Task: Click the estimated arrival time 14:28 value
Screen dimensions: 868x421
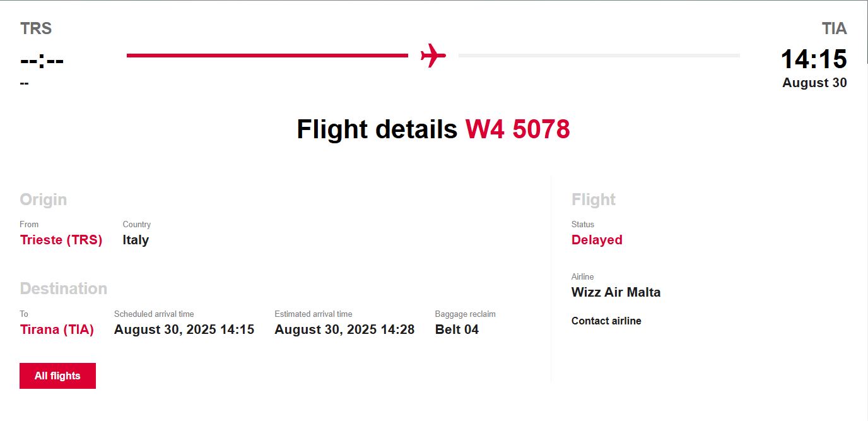Action: point(344,329)
